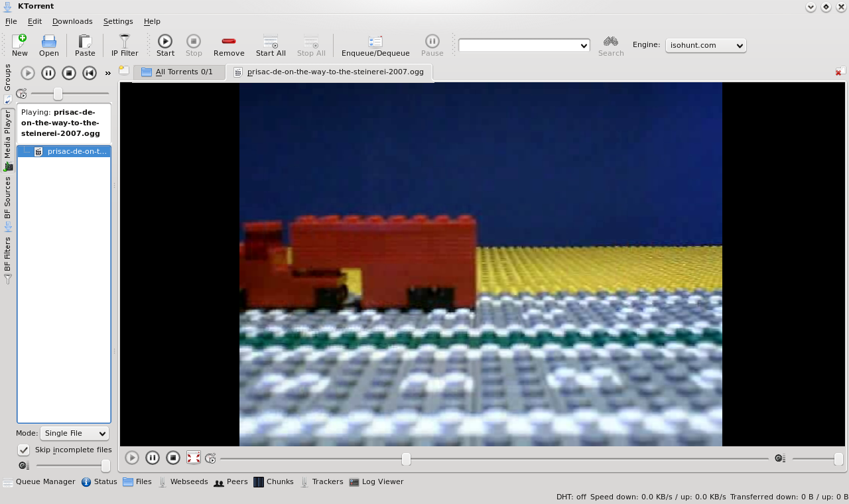
Task: Open the Edit menu
Action: 34,21
